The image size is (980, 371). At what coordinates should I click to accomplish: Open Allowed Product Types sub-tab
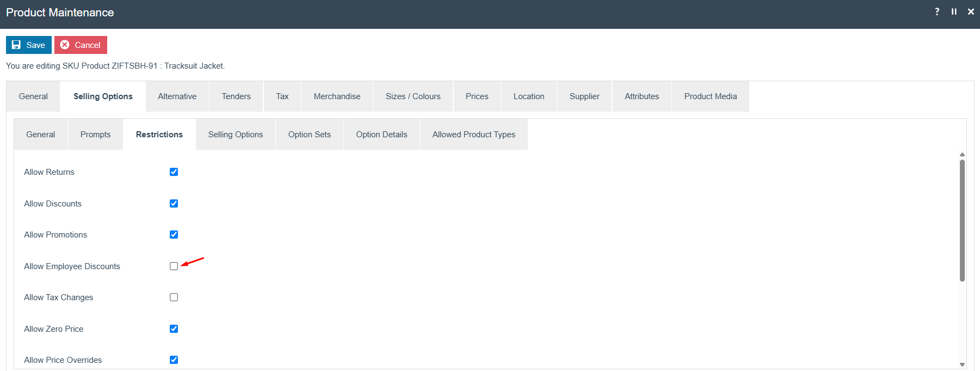click(474, 135)
